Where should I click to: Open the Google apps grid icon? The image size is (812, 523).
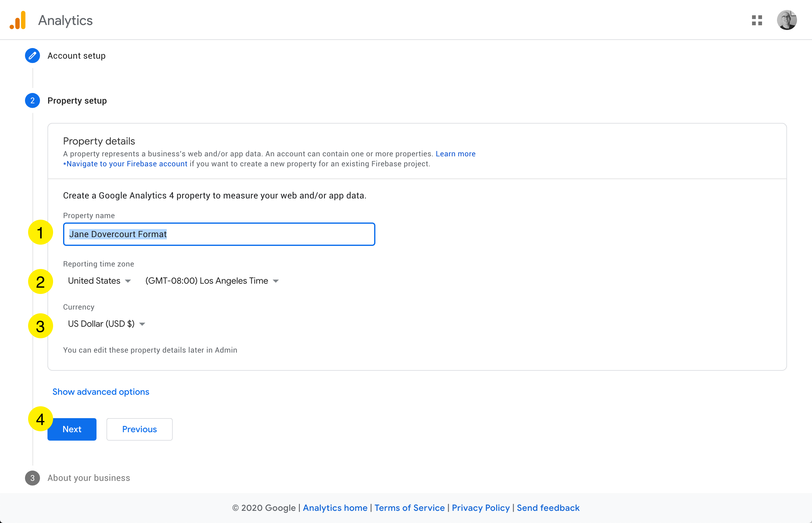coord(757,20)
